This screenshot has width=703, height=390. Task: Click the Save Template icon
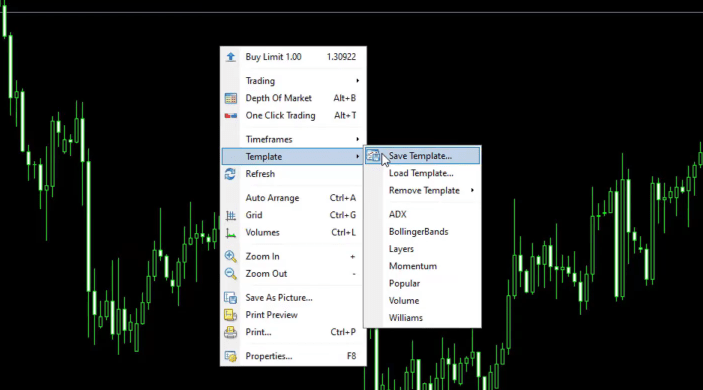[373, 156]
